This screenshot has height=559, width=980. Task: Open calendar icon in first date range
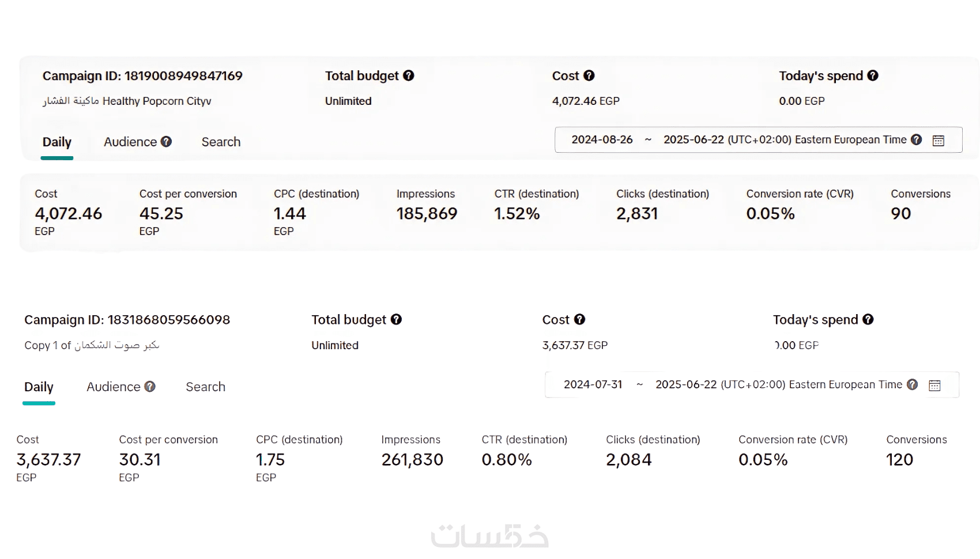point(938,140)
